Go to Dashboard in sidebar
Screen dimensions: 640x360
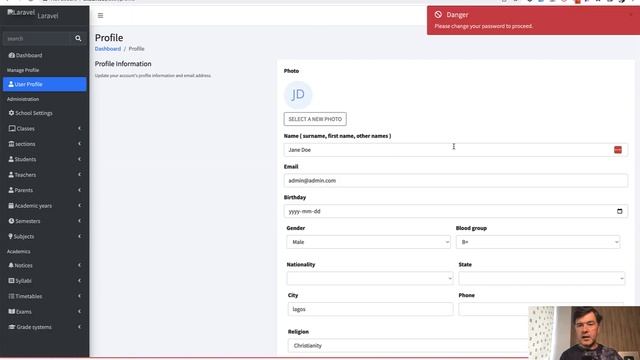[45, 55]
